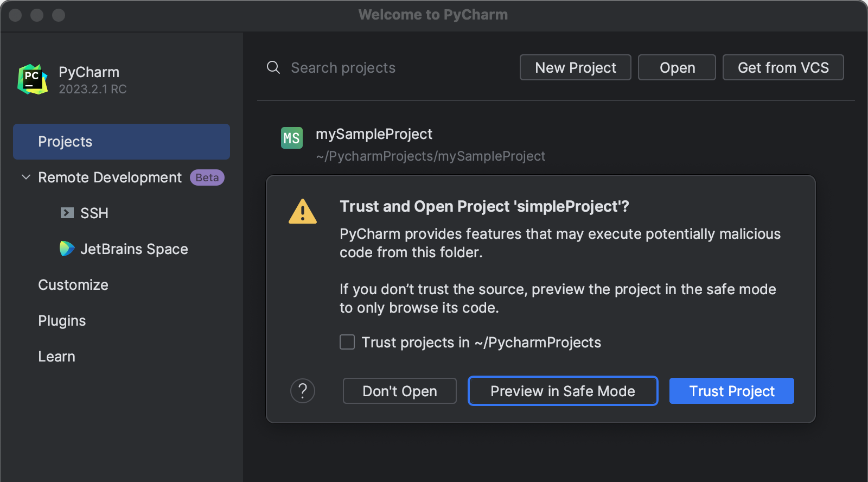Click the MS project icon

[292, 138]
